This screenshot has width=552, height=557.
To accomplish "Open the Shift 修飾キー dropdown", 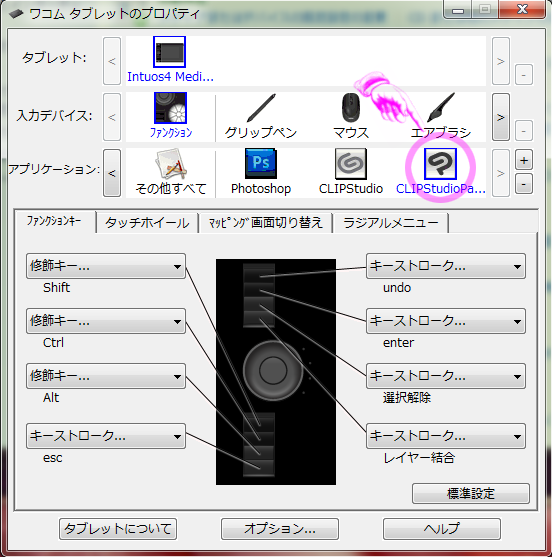I will point(106,266).
